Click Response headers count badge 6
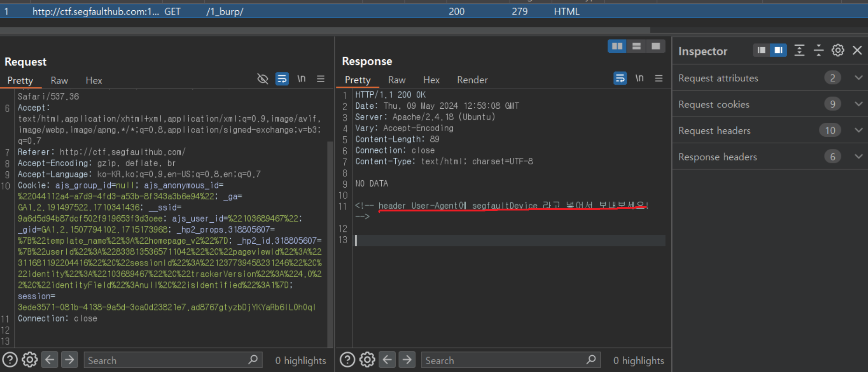868x372 pixels. (x=832, y=156)
